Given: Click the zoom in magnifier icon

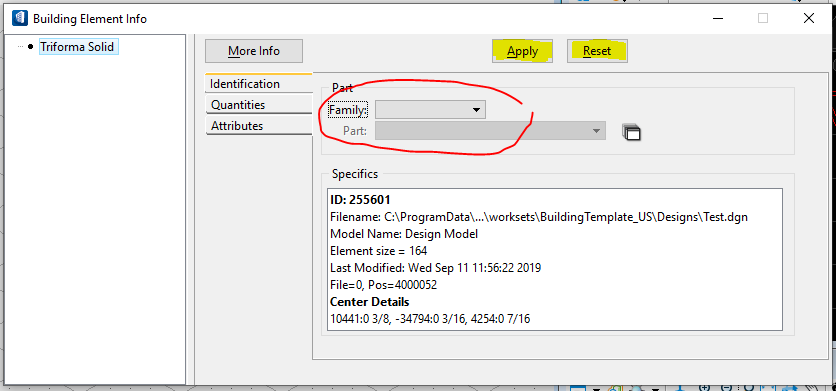Looking at the screenshot, I should pyautogui.click(x=704, y=388).
